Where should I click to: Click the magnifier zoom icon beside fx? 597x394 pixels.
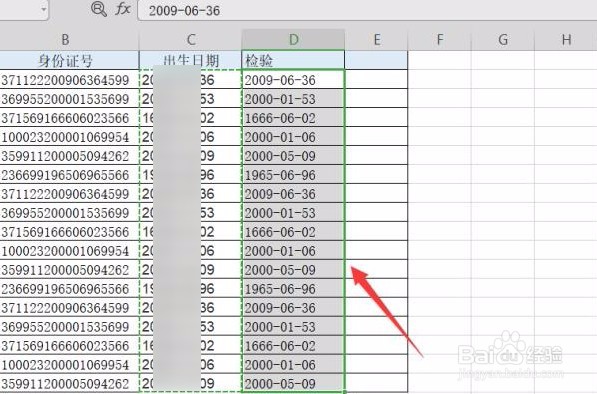tap(99, 9)
